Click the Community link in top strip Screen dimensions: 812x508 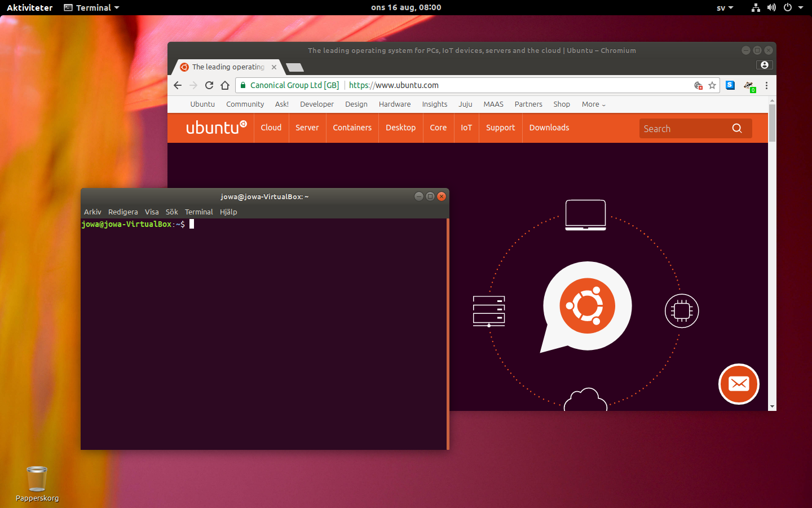tap(245, 104)
